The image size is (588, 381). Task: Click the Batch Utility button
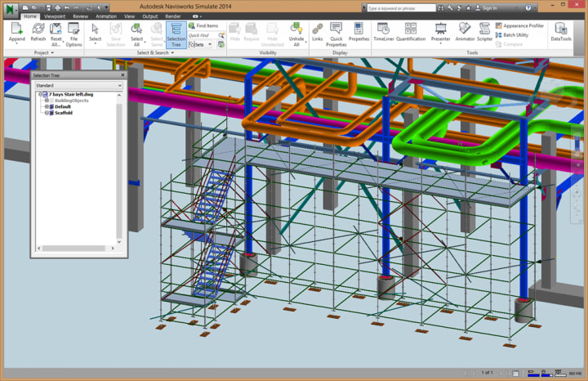pyautogui.click(x=514, y=35)
